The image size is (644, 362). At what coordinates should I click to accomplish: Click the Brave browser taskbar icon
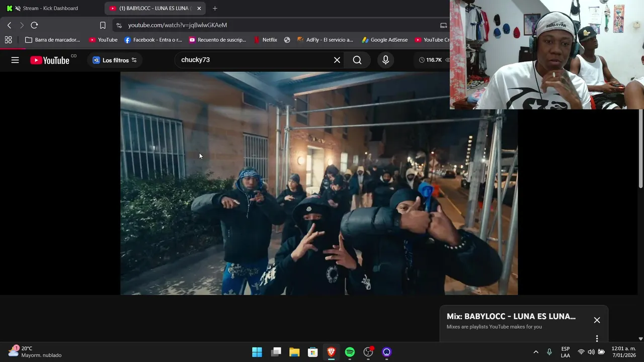[331, 352]
